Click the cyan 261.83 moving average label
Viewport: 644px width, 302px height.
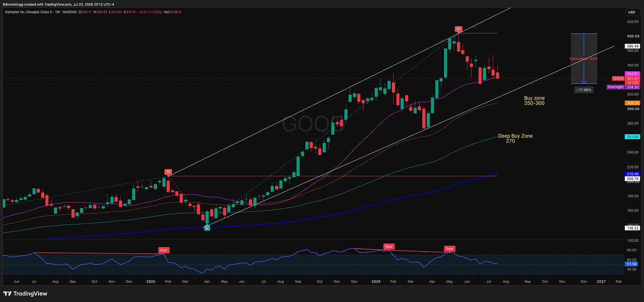point(633,137)
